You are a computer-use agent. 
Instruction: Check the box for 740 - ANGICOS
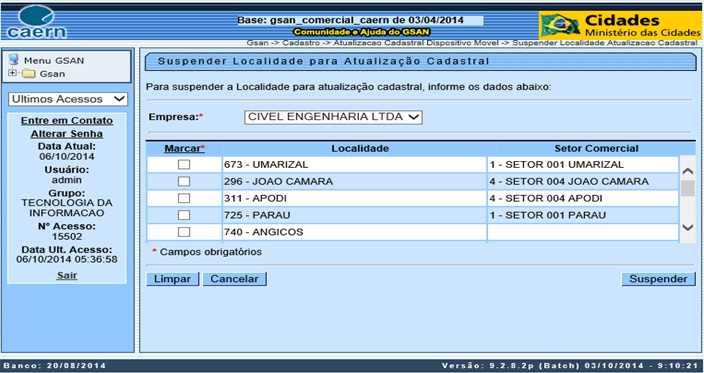coord(184,232)
